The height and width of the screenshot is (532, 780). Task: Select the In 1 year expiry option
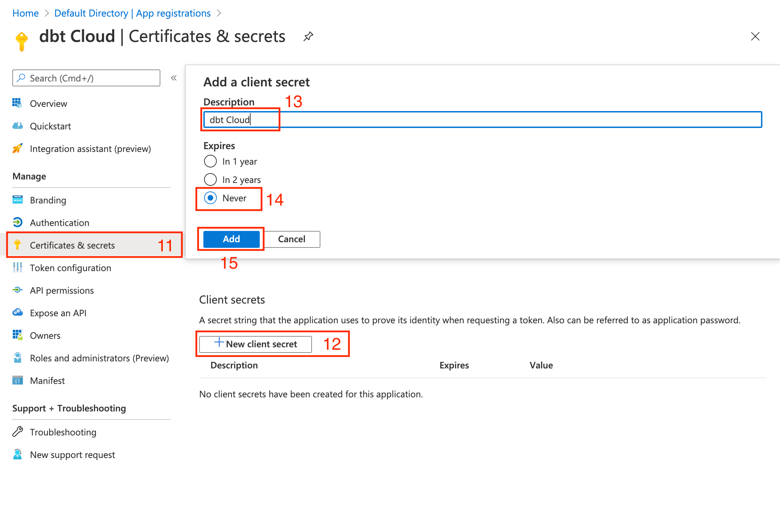(x=210, y=161)
